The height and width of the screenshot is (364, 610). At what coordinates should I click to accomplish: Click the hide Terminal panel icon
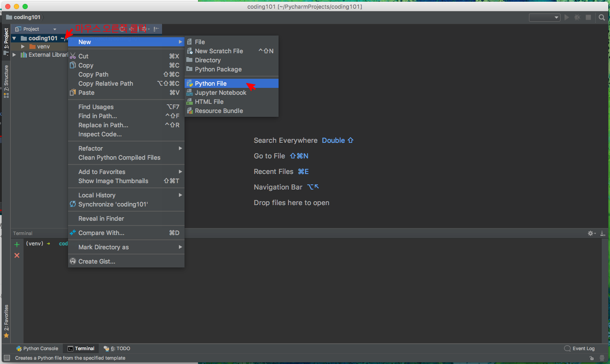pyautogui.click(x=602, y=233)
